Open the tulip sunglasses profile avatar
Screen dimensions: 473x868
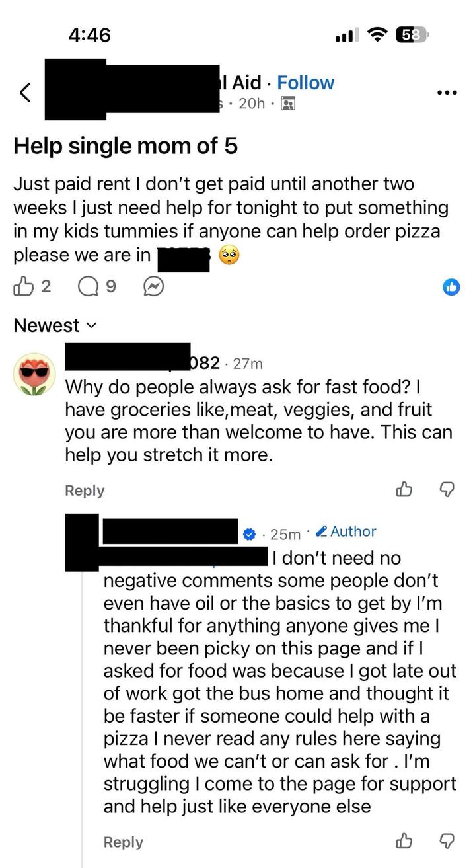pos(33,375)
